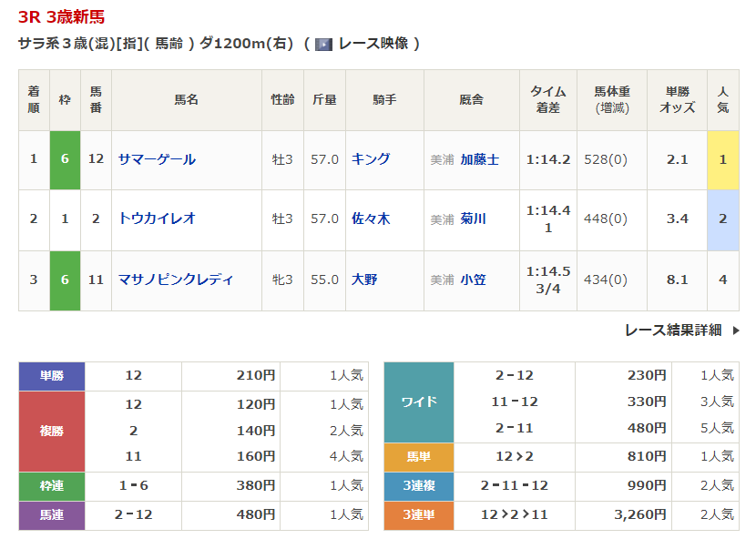Open horse トウカイレオ page
Viewport: 756px width, 539px height.
(157, 219)
